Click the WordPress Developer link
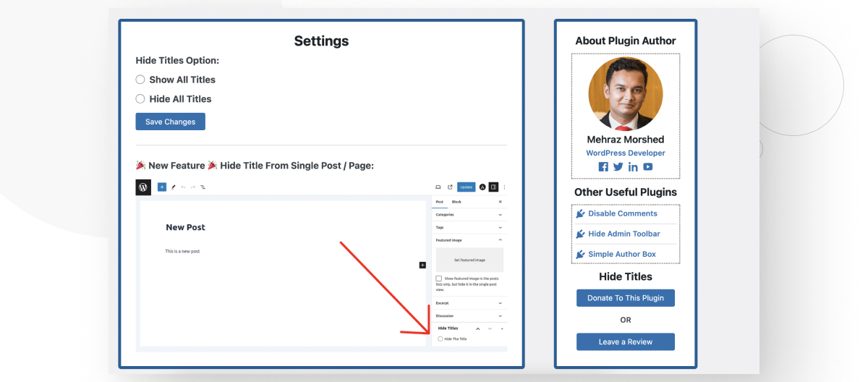The image size is (868, 382). click(626, 153)
